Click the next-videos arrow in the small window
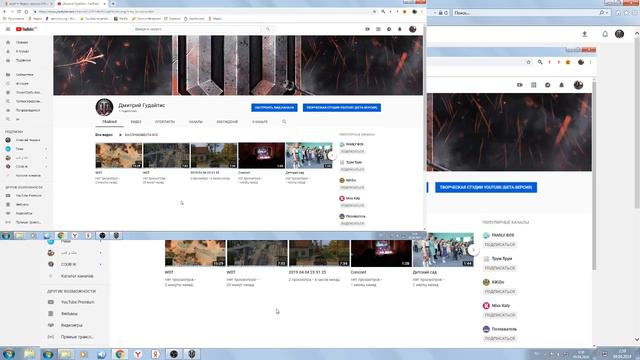The width and height of the screenshot is (640, 360). [x=332, y=156]
